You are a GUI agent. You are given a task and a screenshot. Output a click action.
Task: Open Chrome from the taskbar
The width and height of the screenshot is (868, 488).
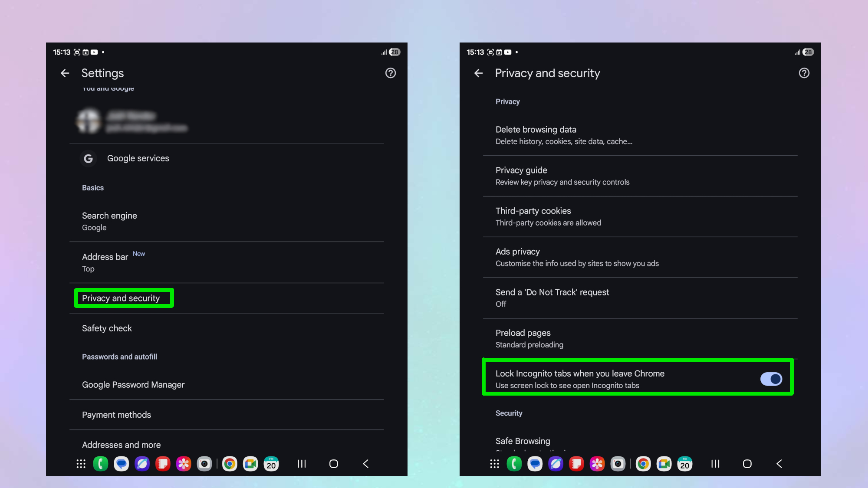230,464
